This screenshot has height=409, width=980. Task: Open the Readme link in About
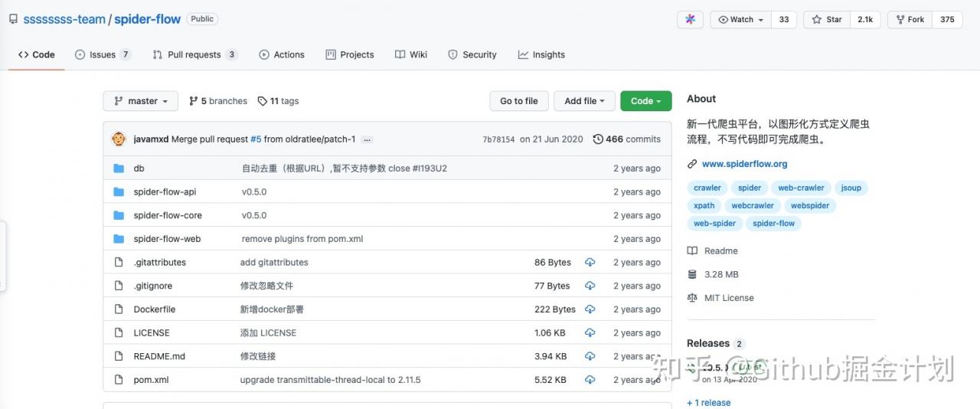tap(713, 250)
